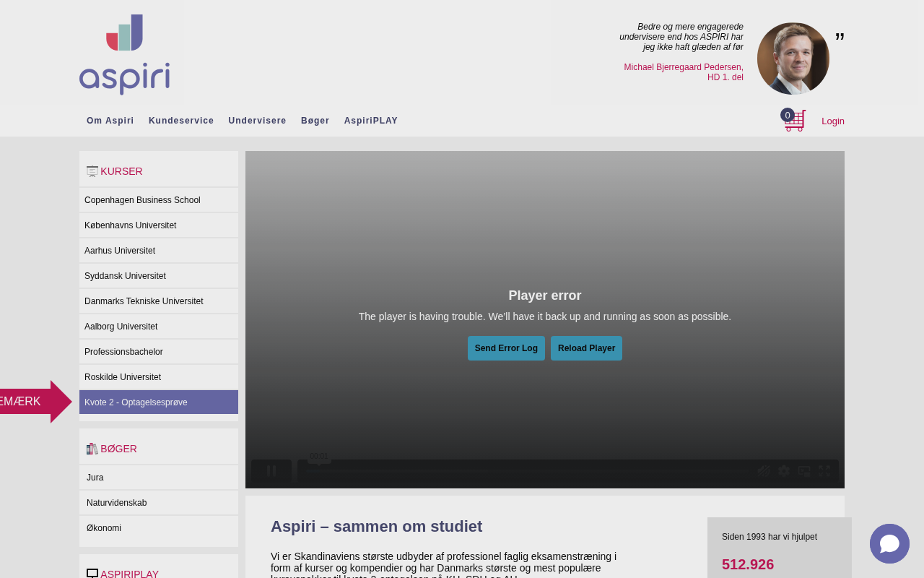Screen dimensions: 924x578
Task: Select Aarhus Universitet courses
Action: [x=159, y=251]
